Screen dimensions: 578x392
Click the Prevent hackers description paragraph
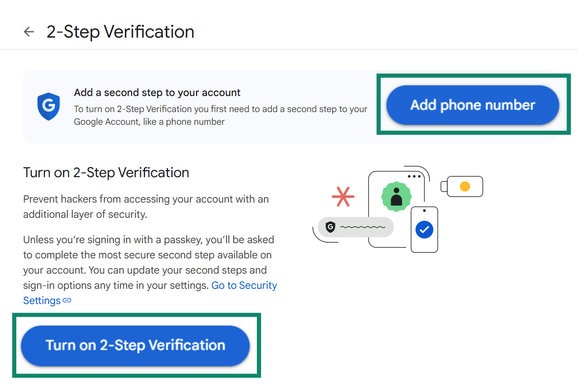tap(146, 206)
